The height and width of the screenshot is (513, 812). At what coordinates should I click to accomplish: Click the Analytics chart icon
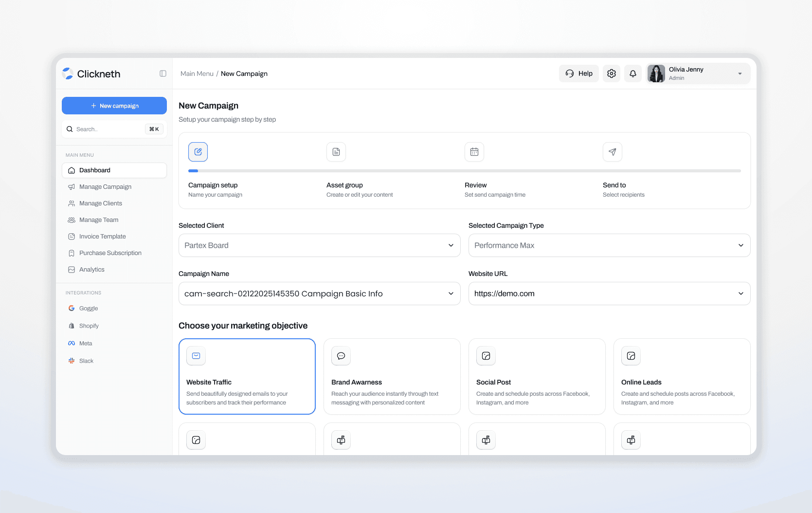coord(72,270)
